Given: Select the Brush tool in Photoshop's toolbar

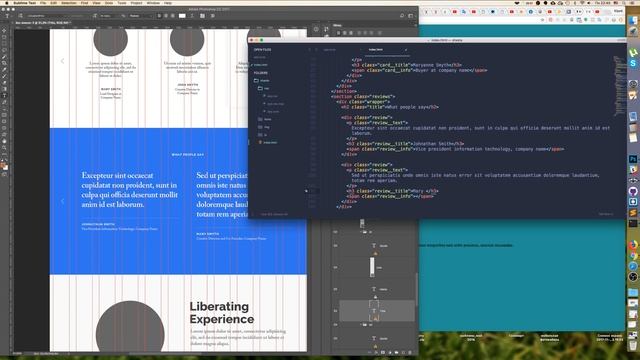Looking at the screenshot, I should (4, 76).
